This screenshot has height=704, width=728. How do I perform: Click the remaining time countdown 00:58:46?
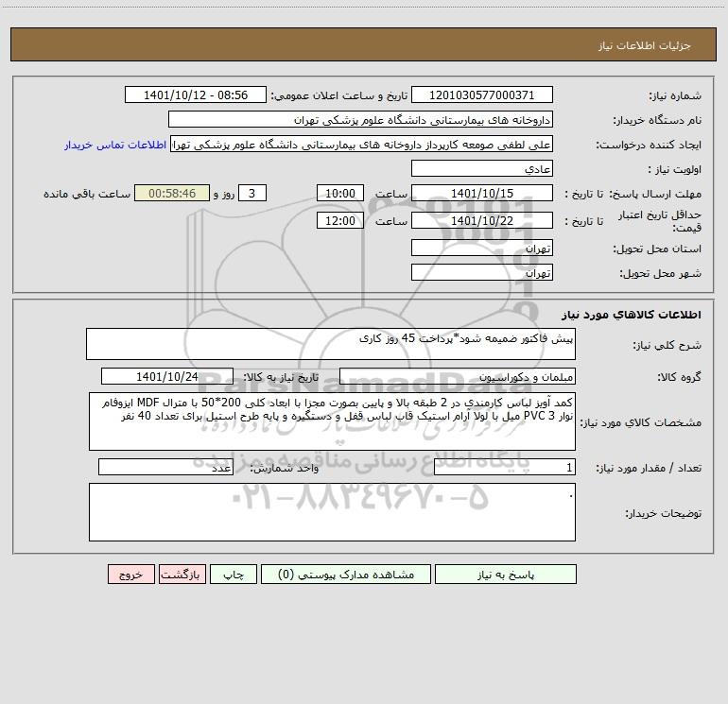pyautogui.click(x=172, y=193)
